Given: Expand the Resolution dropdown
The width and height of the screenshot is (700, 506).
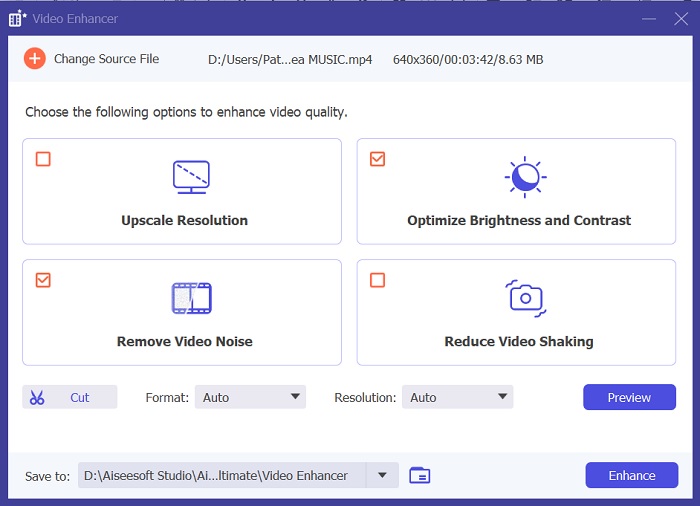Looking at the screenshot, I should coord(457,397).
